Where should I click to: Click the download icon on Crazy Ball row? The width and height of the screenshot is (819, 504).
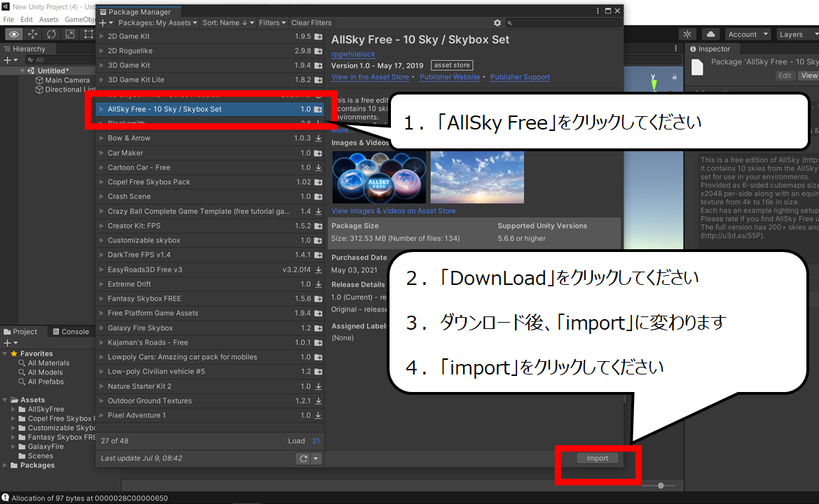[x=318, y=211]
